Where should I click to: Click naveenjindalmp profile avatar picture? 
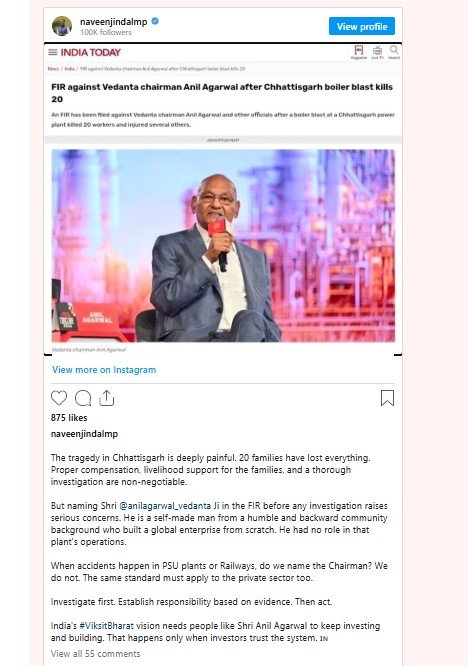tap(62, 26)
